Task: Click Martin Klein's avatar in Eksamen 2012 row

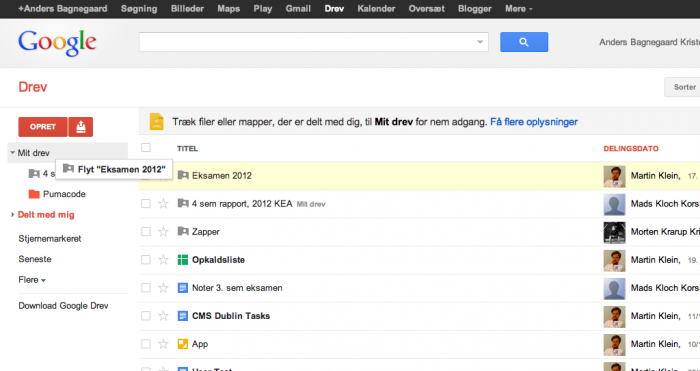Action: [x=614, y=176]
